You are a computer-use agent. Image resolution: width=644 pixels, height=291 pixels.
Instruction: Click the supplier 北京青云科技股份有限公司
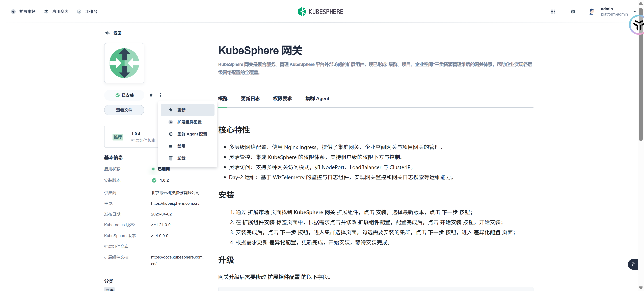point(175,193)
